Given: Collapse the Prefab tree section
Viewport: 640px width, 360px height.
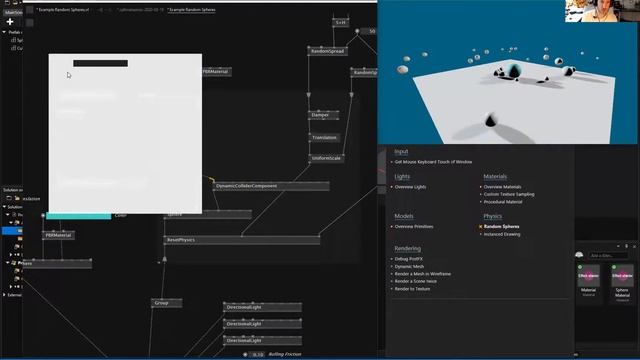Looking at the screenshot, I should coord(4,32).
